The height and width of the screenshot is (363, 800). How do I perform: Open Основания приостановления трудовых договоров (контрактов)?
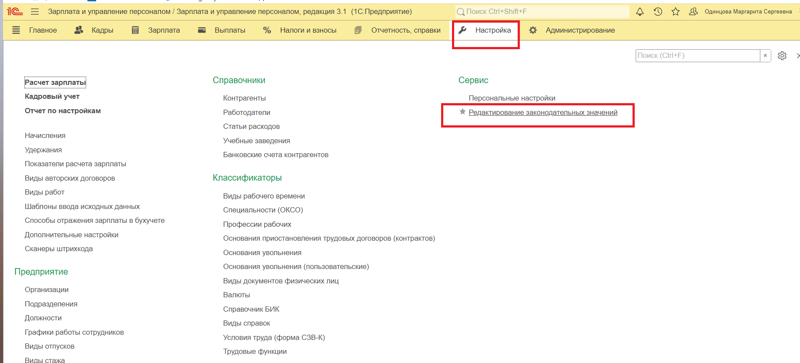[x=329, y=238]
